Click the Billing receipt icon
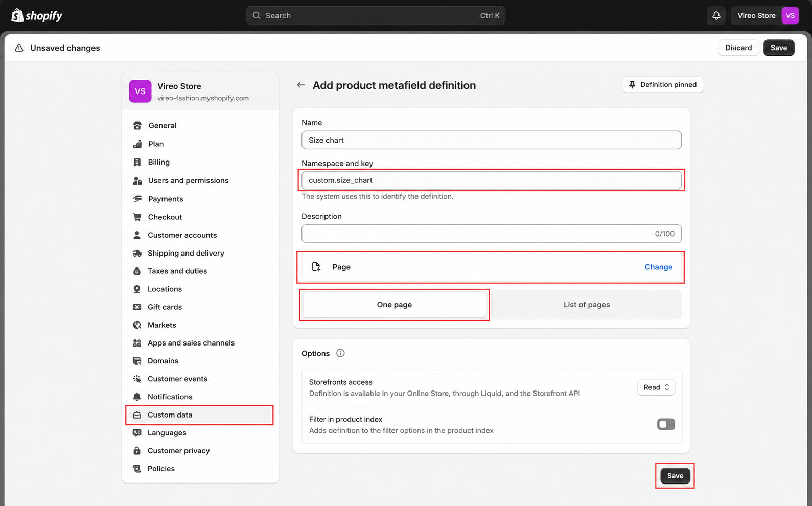Viewport: 812px width, 506px height. pyautogui.click(x=137, y=163)
